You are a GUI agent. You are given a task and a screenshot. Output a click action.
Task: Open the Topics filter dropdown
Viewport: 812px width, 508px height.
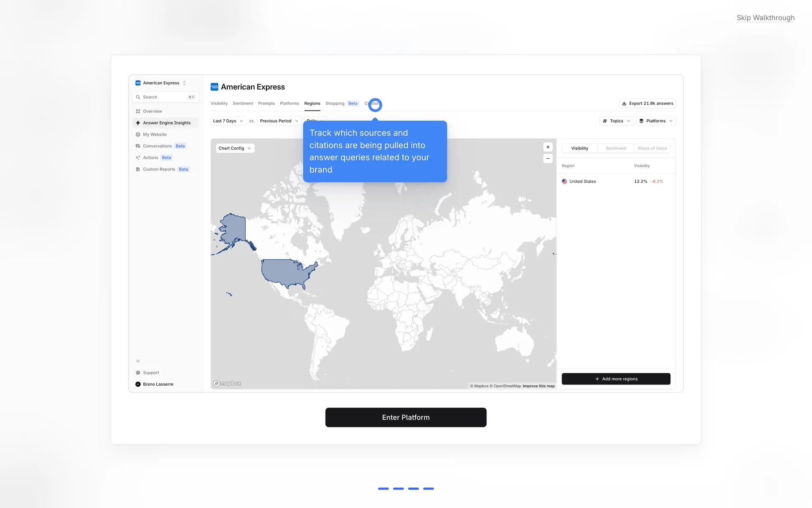tap(616, 121)
